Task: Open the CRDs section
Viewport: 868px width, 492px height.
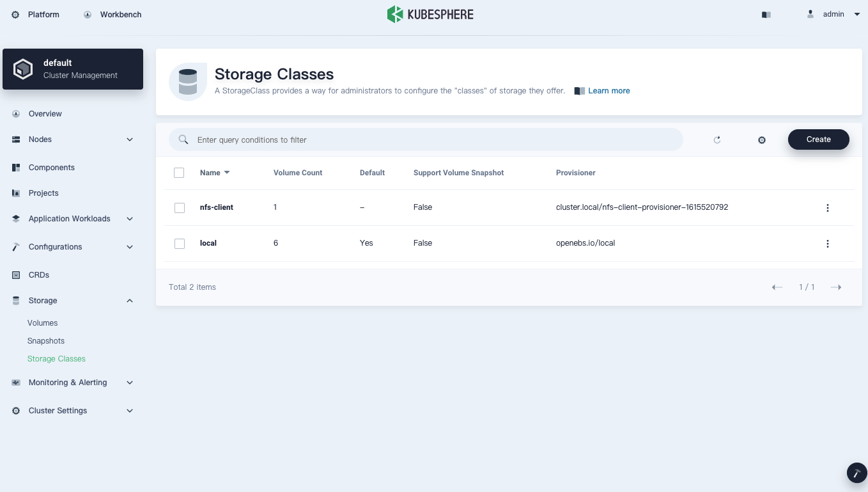Action: (x=15, y=275)
